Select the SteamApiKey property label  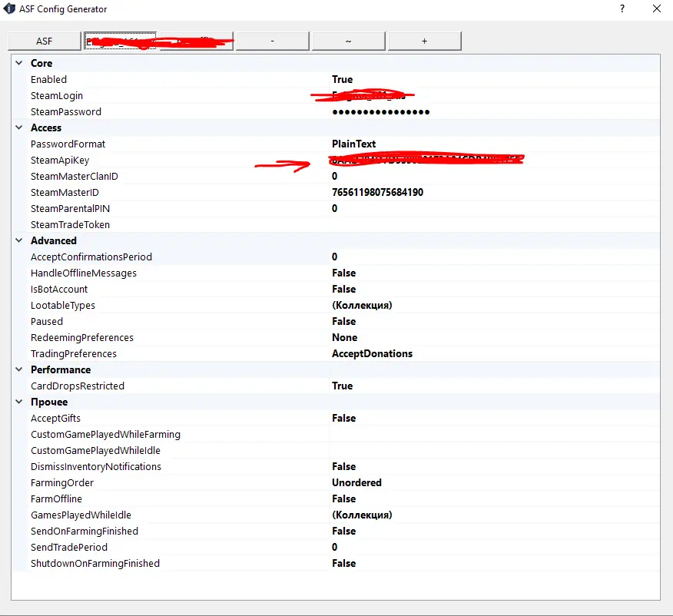pyautogui.click(x=60, y=160)
